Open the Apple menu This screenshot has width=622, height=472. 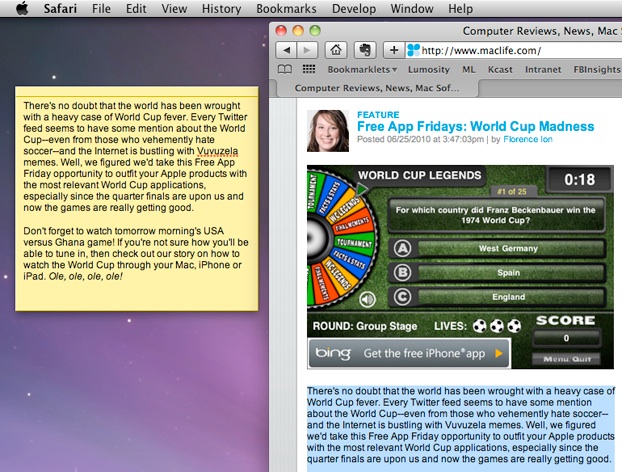23,8
